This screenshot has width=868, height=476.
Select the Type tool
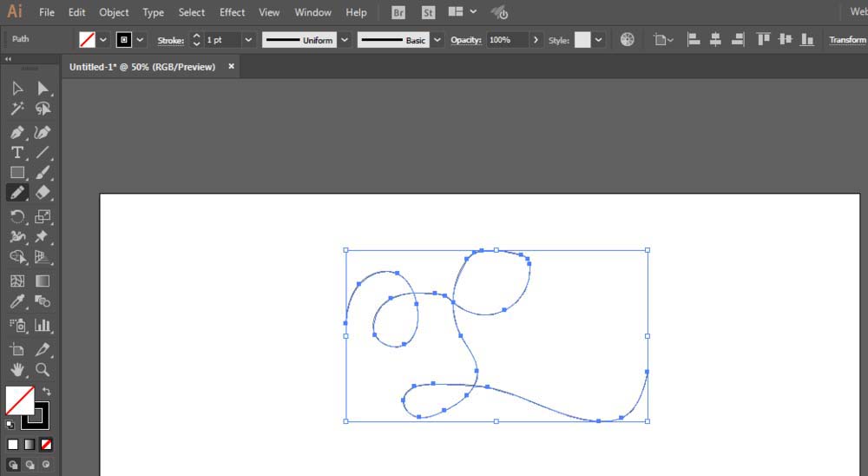pyautogui.click(x=17, y=152)
